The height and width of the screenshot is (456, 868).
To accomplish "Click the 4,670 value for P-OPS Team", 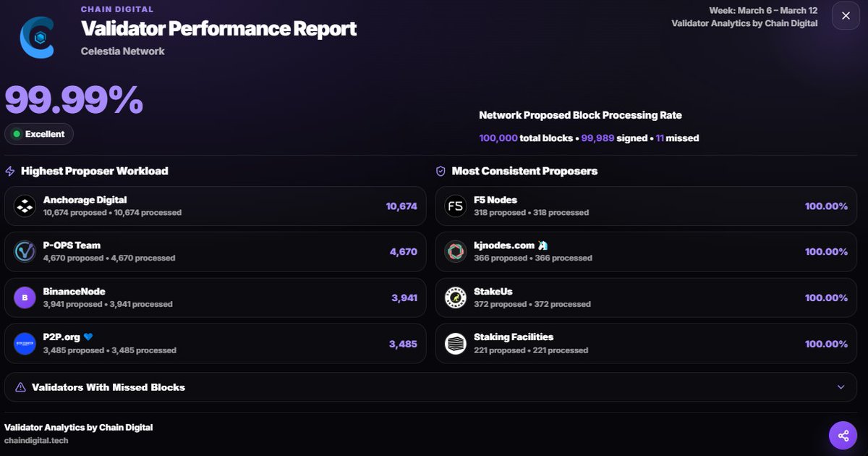I will click(404, 252).
